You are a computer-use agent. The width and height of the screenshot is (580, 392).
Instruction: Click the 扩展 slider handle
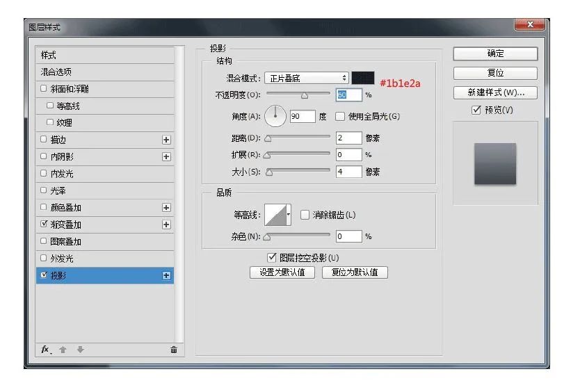(x=266, y=155)
